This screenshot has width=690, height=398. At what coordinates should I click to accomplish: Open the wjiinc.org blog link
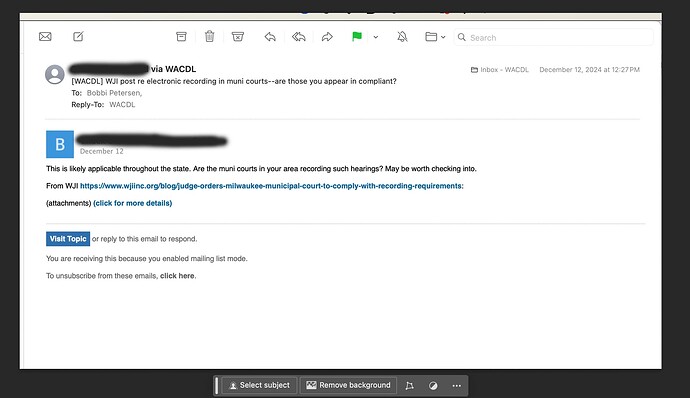click(272, 186)
